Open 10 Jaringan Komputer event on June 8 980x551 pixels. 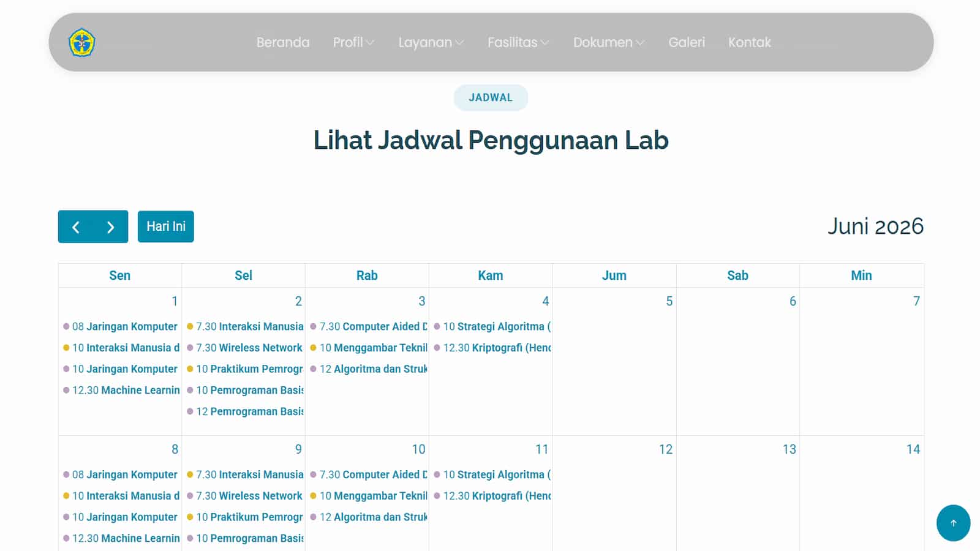click(121, 517)
